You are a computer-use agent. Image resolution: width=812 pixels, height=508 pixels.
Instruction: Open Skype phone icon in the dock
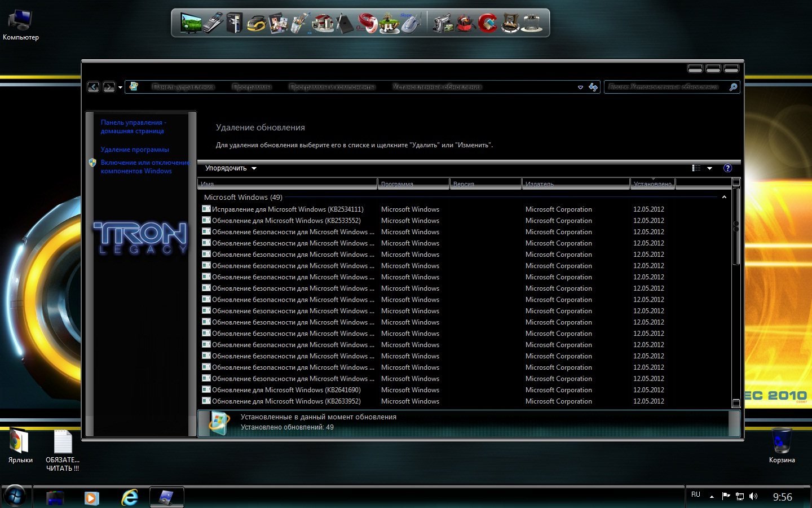410,24
